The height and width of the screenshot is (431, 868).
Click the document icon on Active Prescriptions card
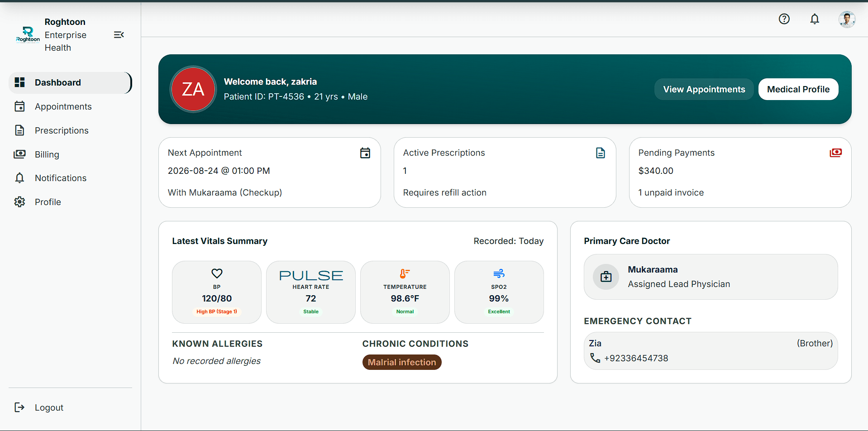[x=601, y=153]
